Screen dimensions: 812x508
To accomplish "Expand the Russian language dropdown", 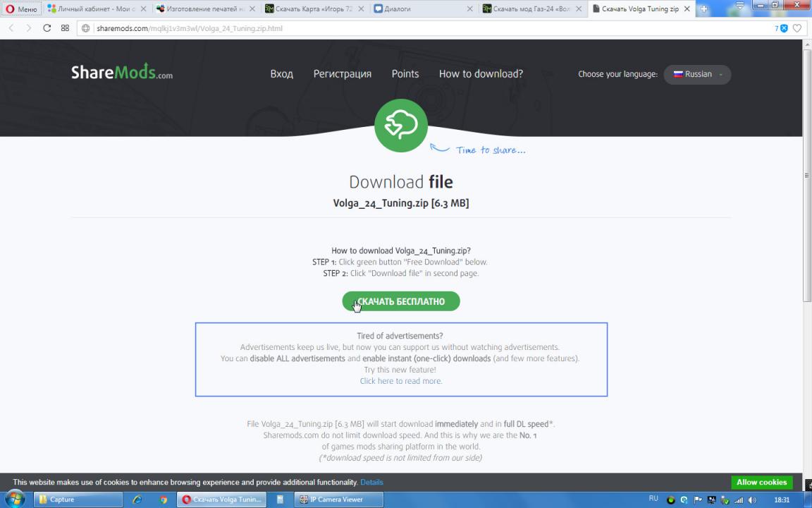I will [x=697, y=74].
